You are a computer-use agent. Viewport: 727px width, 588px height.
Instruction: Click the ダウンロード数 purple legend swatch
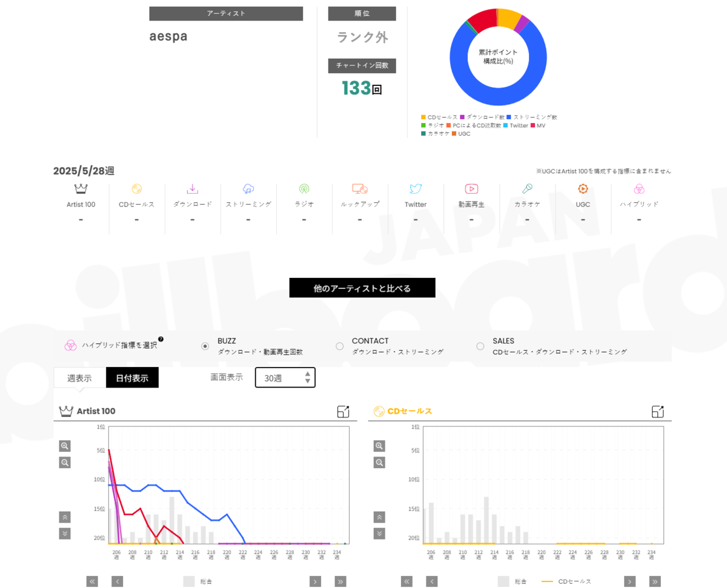click(x=462, y=117)
